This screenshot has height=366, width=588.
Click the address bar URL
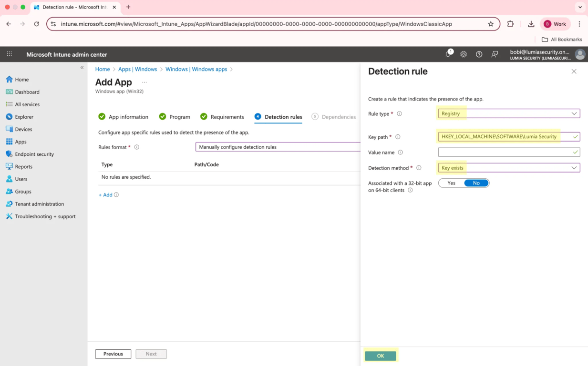[257, 24]
